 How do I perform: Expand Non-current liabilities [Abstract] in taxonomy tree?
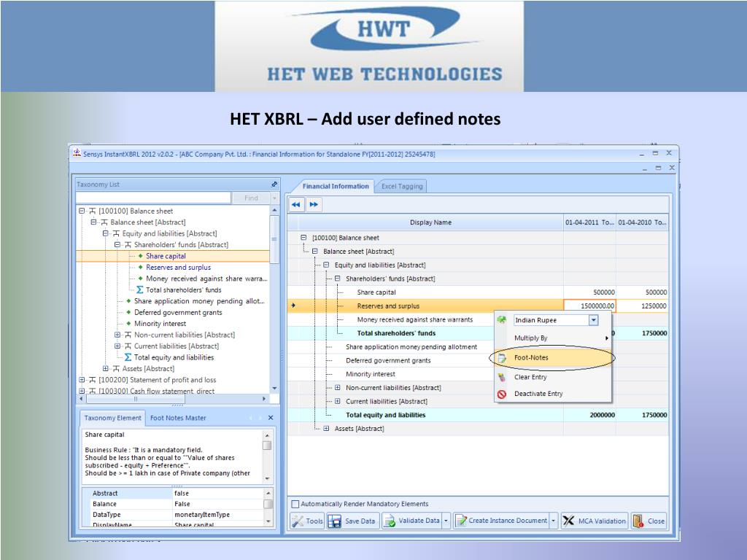[x=117, y=335]
